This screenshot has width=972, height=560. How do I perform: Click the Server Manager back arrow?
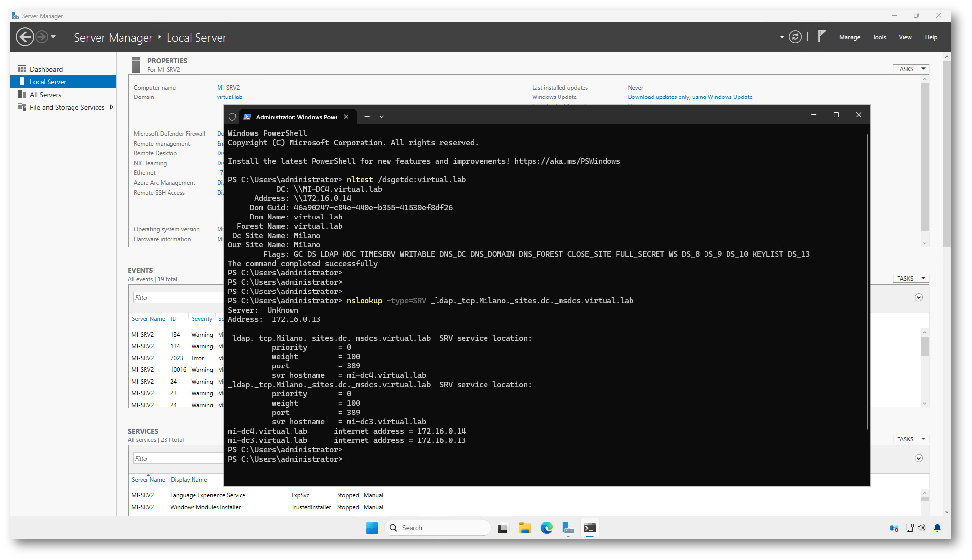click(x=24, y=37)
